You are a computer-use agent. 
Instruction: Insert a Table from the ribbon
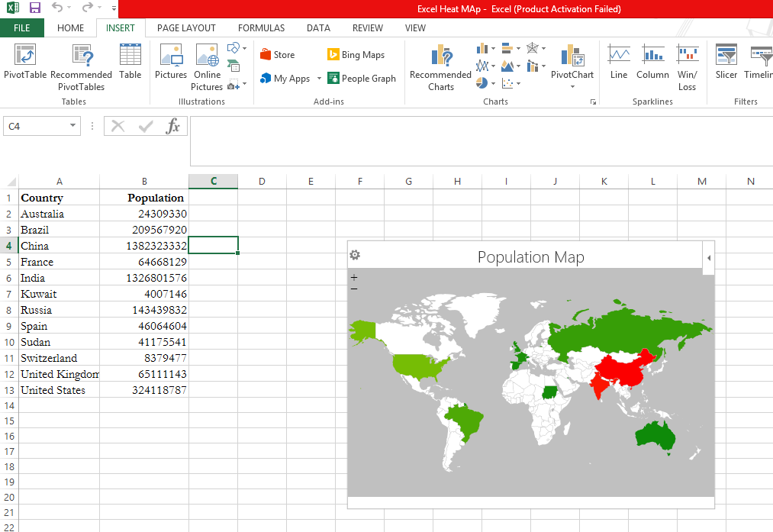[x=130, y=56]
